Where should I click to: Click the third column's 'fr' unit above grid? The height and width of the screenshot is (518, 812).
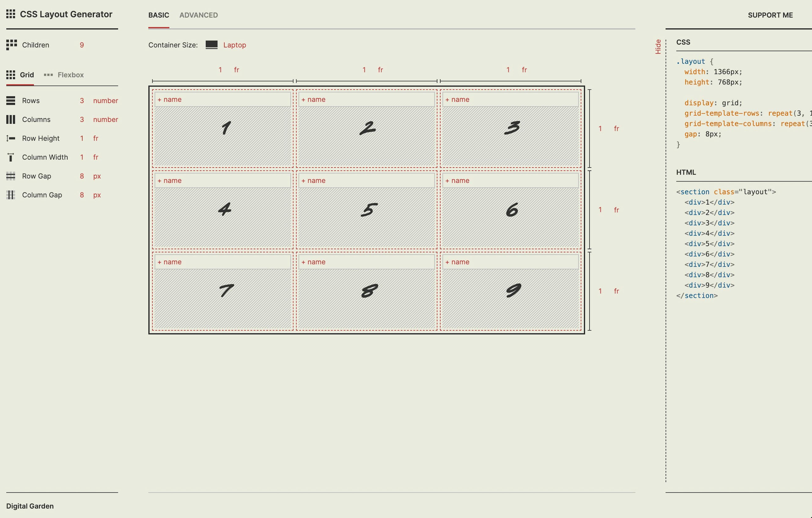(524, 70)
